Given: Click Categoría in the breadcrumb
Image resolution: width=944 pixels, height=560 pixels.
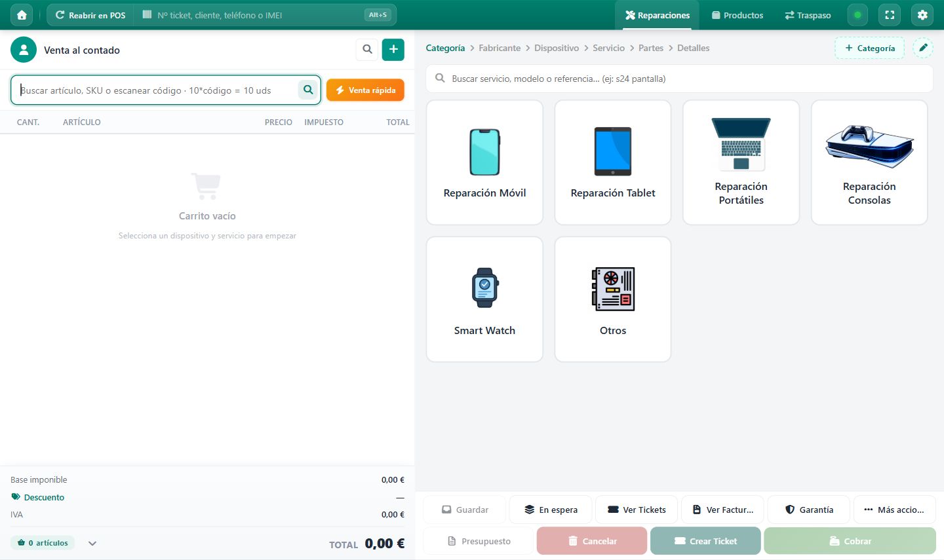Looking at the screenshot, I should coord(445,48).
